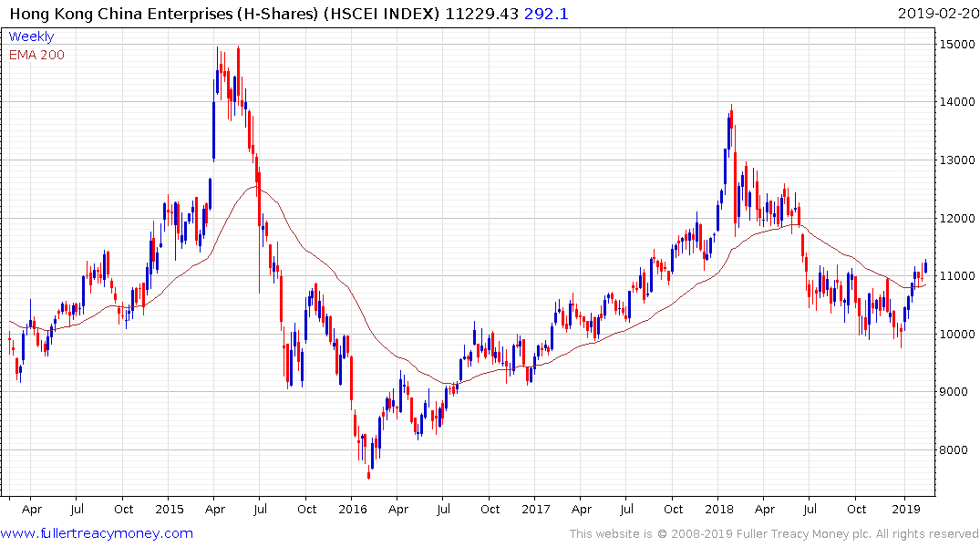The height and width of the screenshot is (547, 980).
Task: Select the 11229.43 last price value
Action: [x=485, y=13]
